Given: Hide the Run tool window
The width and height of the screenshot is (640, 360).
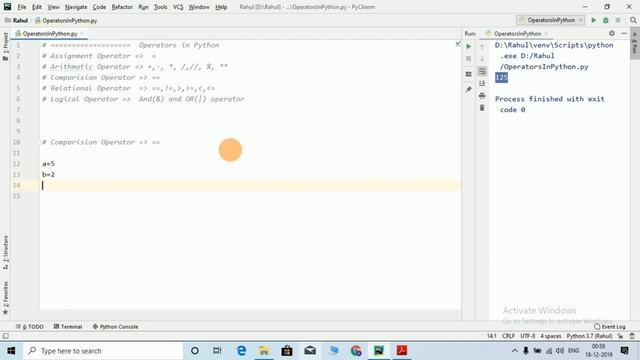Looking at the screenshot, I should pyautogui.click(x=624, y=33).
